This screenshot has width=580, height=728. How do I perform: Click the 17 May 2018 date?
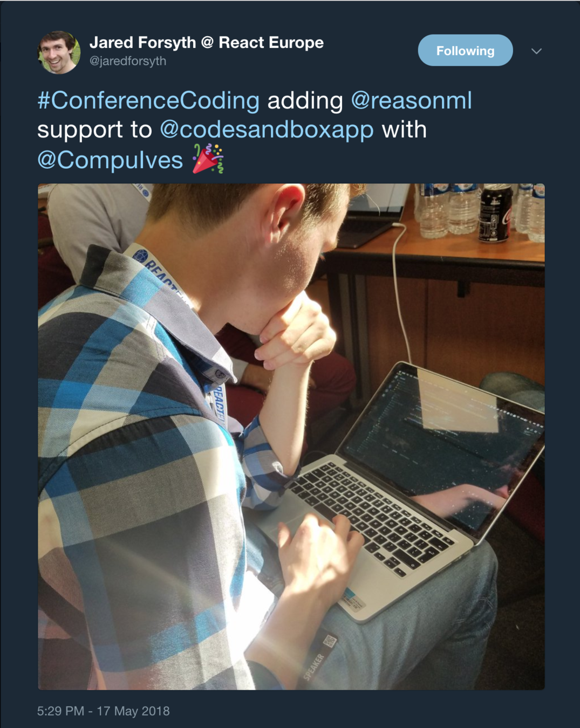[x=133, y=711]
